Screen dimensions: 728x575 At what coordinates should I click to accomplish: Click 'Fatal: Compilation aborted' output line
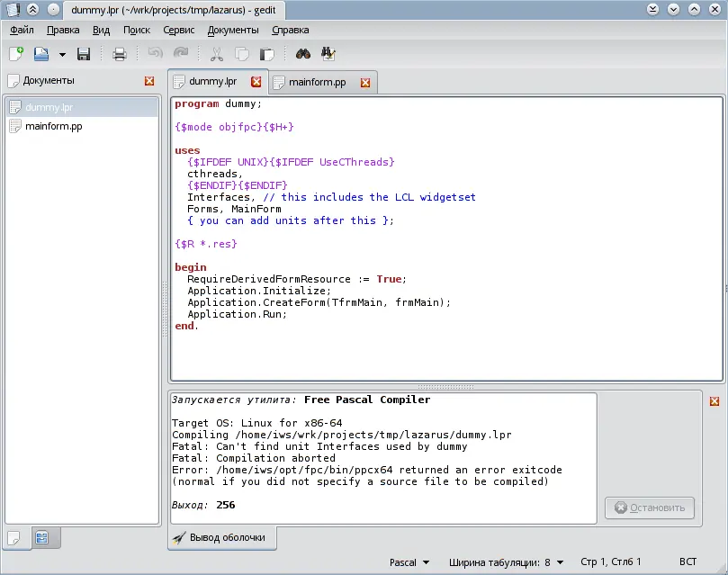coord(254,458)
